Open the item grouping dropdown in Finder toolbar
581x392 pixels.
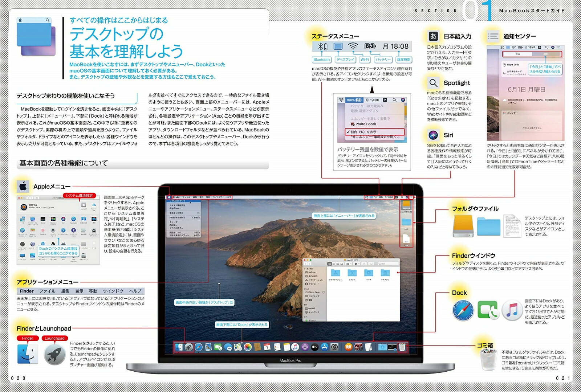[348, 264]
